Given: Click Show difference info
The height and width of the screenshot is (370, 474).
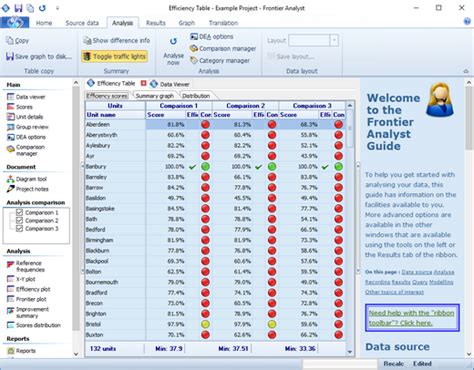Looking at the screenshot, I should coord(117,41).
